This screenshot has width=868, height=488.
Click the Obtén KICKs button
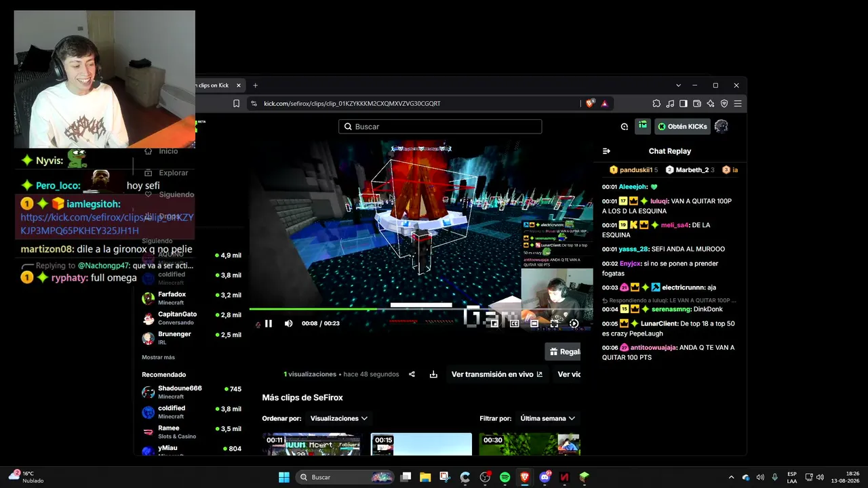click(x=682, y=127)
